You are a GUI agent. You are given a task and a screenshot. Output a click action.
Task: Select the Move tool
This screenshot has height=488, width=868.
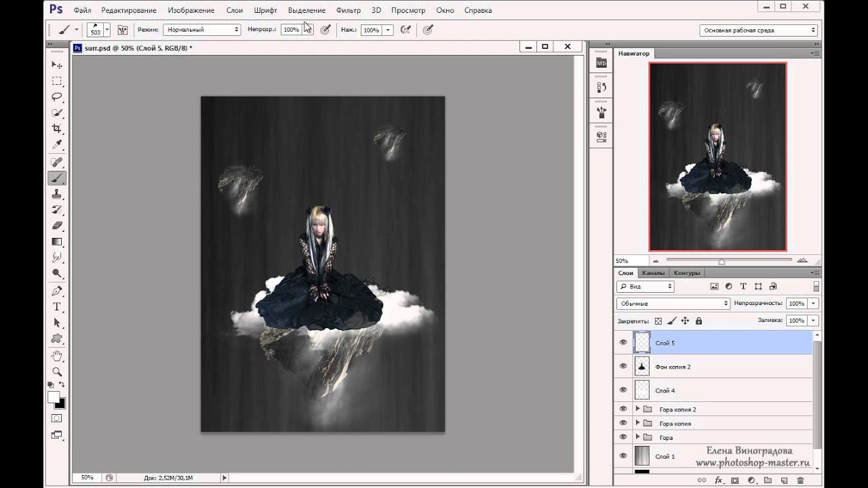click(x=57, y=64)
